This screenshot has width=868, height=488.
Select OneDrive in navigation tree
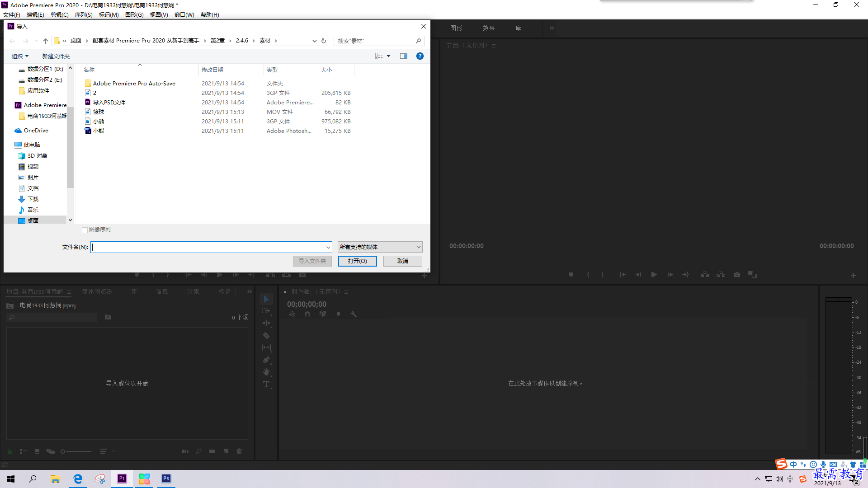[x=36, y=131]
